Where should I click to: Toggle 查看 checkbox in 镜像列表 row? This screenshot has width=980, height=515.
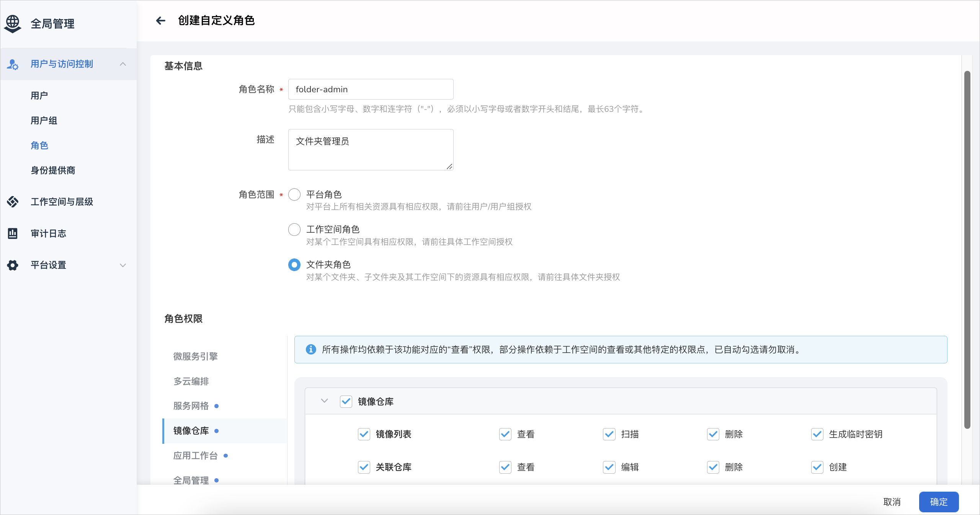point(505,434)
